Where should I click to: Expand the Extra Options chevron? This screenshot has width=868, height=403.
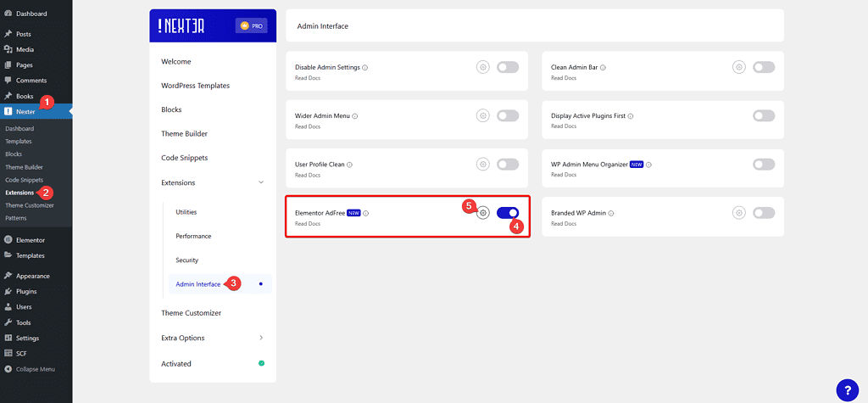coord(261,338)
